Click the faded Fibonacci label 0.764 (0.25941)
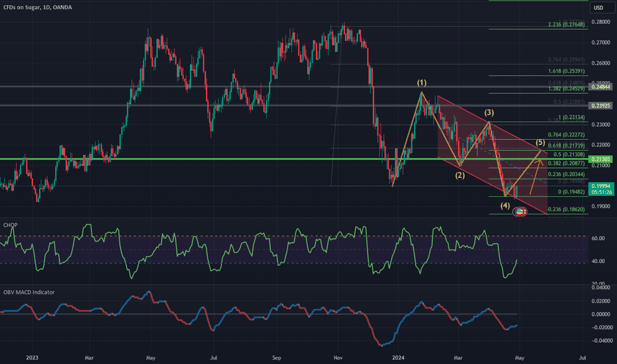The image size is (617, 364). (566, 60)
